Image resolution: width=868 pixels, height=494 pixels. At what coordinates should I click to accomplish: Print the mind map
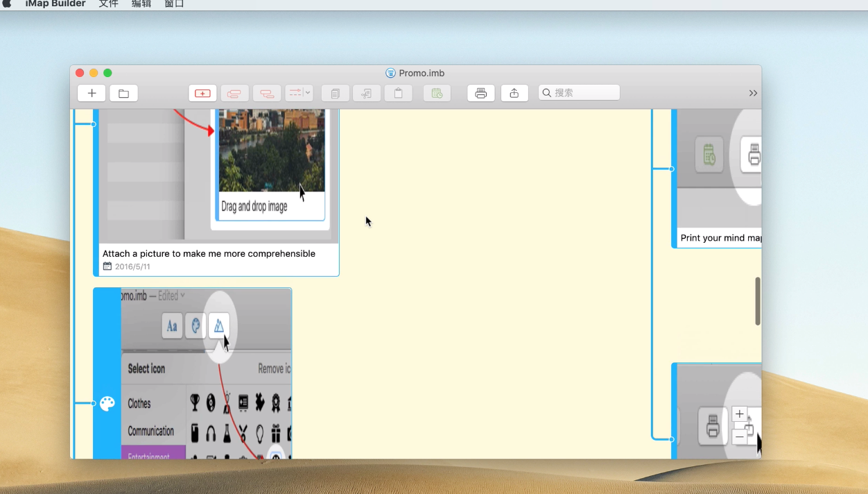pyautogui.click(x=481, y=93)
